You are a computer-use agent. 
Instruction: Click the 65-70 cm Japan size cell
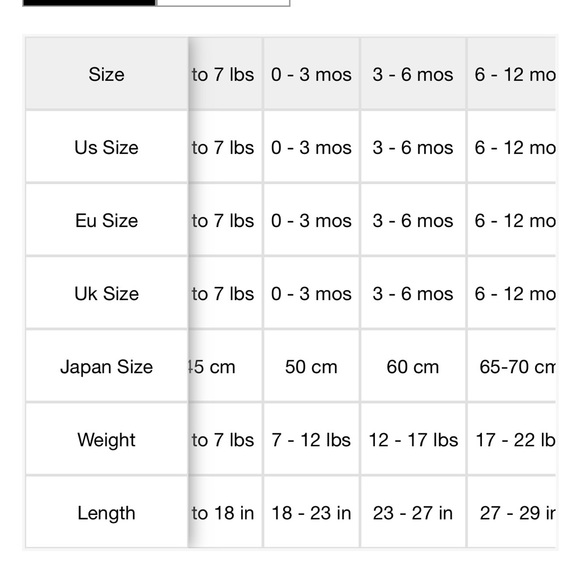pos(512,366)
